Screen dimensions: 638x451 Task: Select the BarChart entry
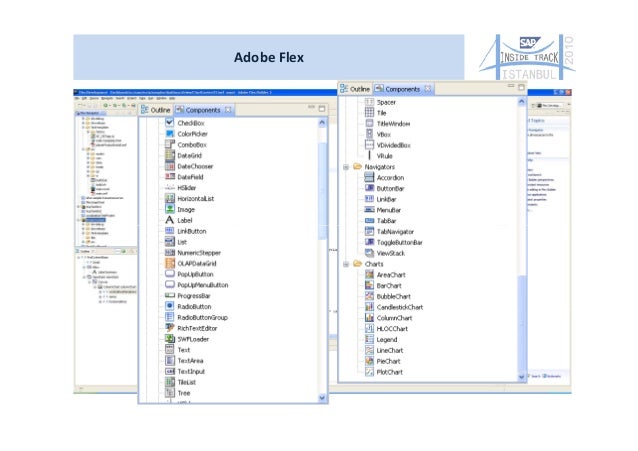point(389,285)
